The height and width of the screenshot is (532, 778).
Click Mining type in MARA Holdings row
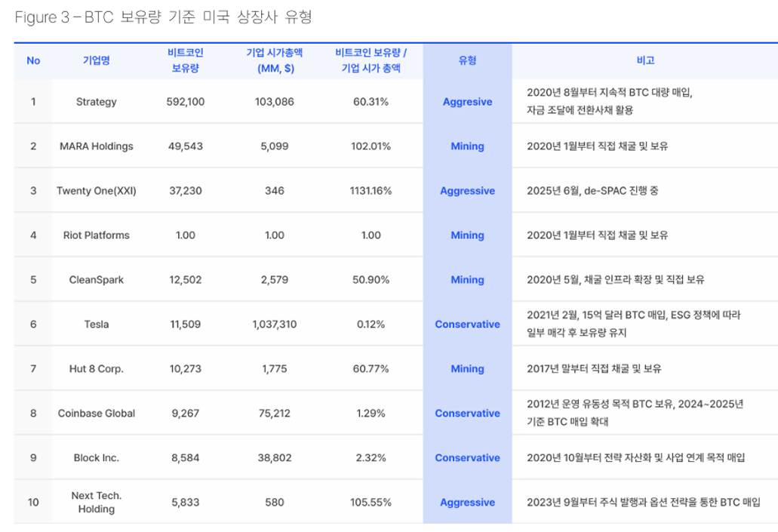467,146
